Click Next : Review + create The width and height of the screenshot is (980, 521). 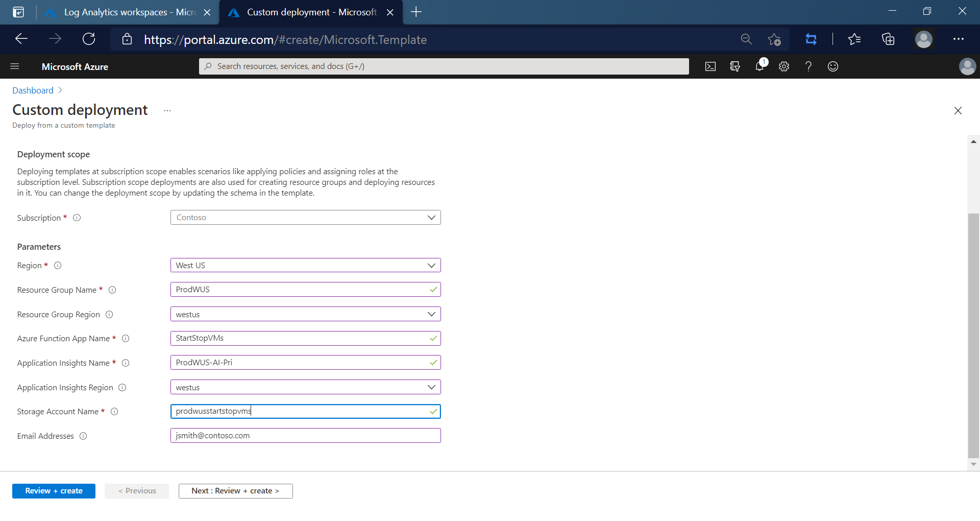(x=235, y=490)
